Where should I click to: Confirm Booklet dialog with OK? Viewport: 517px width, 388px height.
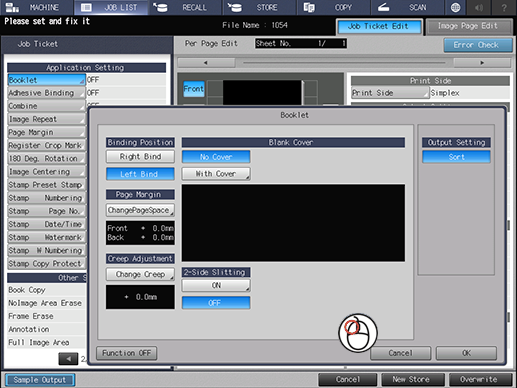[x=466, y=353]
